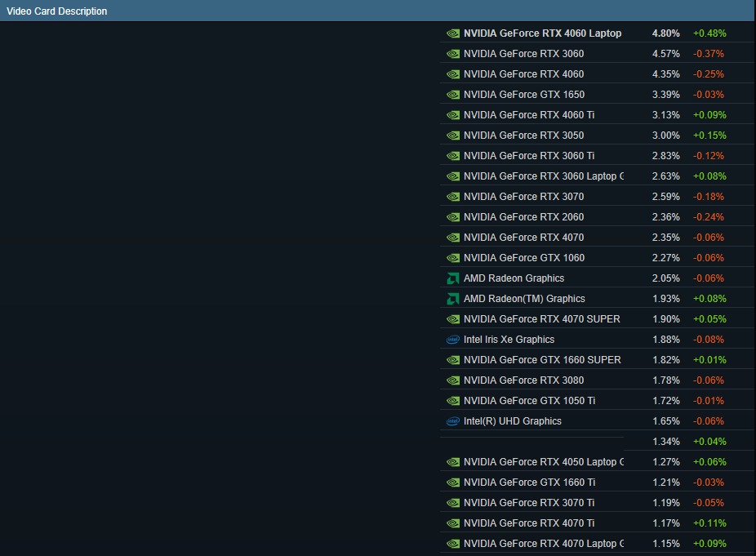Select the NVIDIA GeForce RTX 4060 Laptop name
This screenshot has height=556, width=756.
click(x=542, y=33)
